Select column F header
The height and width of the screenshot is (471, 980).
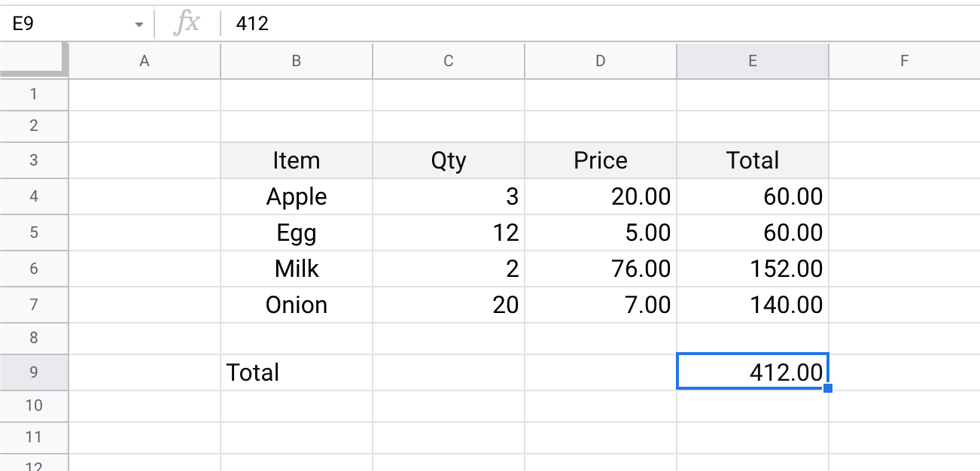tap(904, 62)
